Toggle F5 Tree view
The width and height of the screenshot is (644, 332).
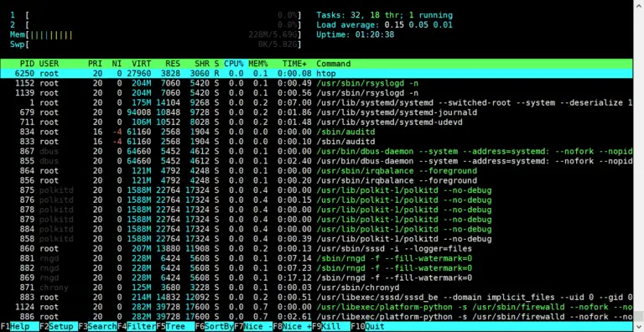175,327
